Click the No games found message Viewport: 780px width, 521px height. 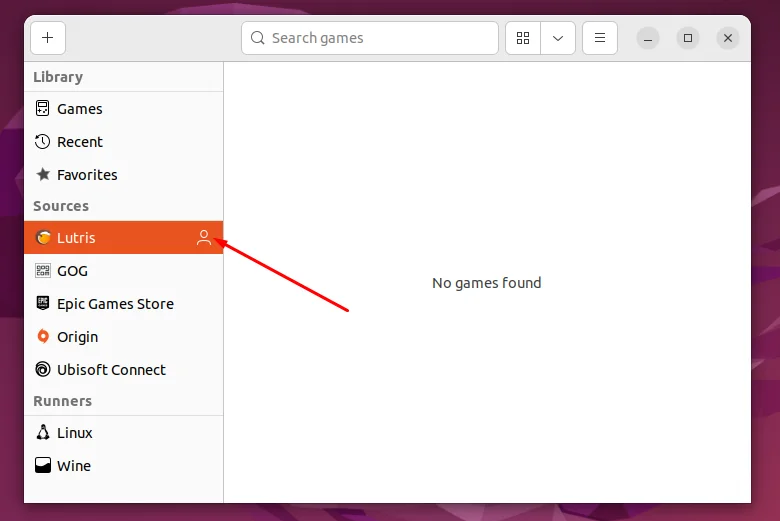click(x=487, y=283)
